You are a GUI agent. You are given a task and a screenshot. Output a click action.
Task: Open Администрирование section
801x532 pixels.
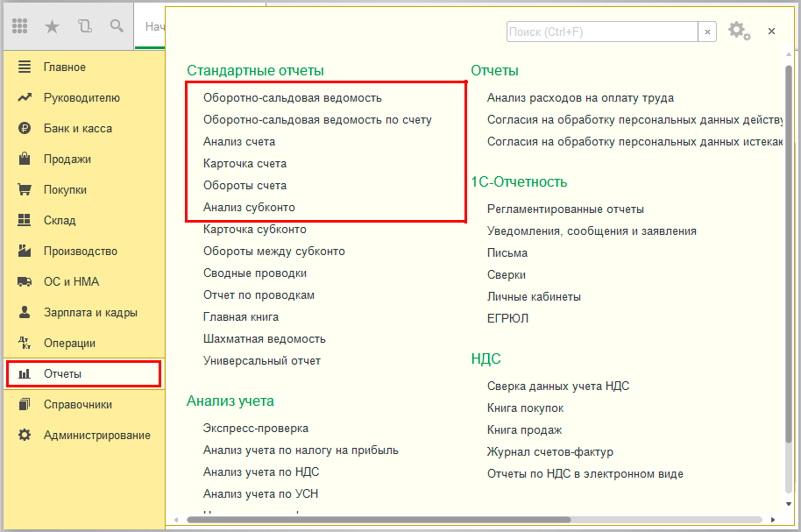click(97, 435)
